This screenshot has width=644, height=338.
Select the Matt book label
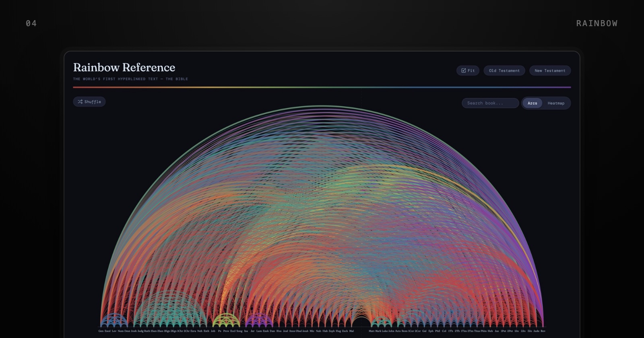click(x=372, y=331)
